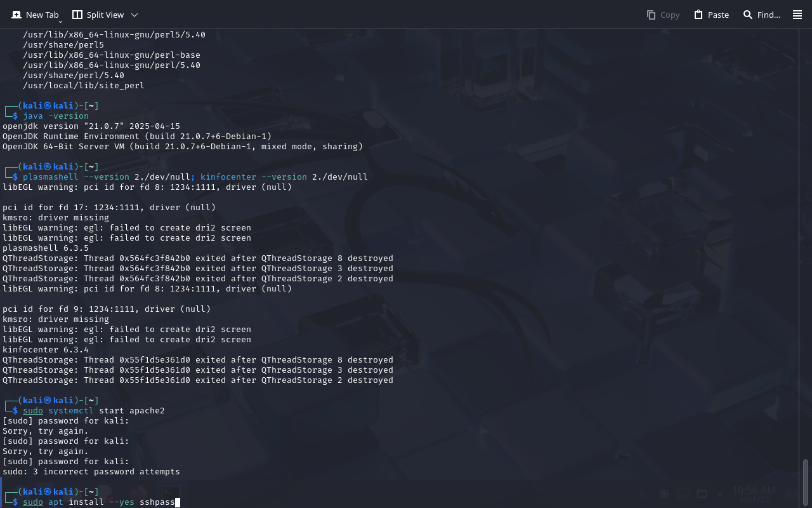Screen dimensions: 812x508
Task: Click the '/usr/share/perl5' path line
Action: click(x=63, y=45)
